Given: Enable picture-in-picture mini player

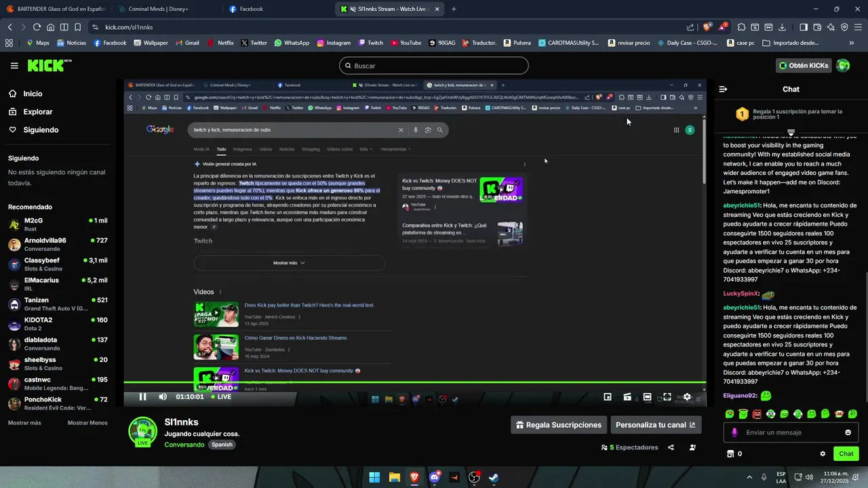Looking at the screenshot, I should 608,396.
